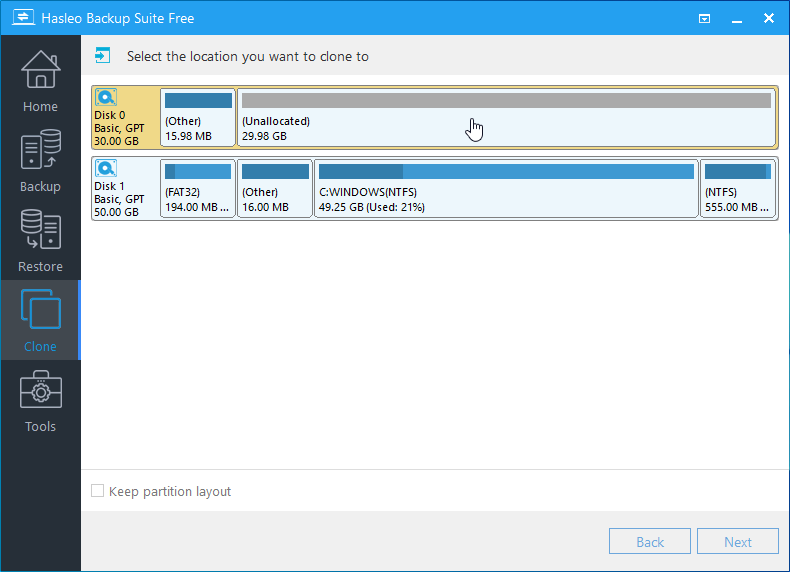Screen dimensions: 790x572
Task: Click the Clone label in sidebar
Action: click(40, 347)
